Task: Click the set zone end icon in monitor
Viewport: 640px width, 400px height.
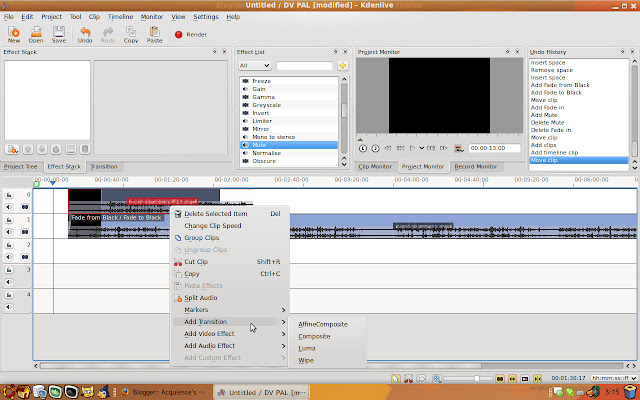Action: click(x=376, y=149)
